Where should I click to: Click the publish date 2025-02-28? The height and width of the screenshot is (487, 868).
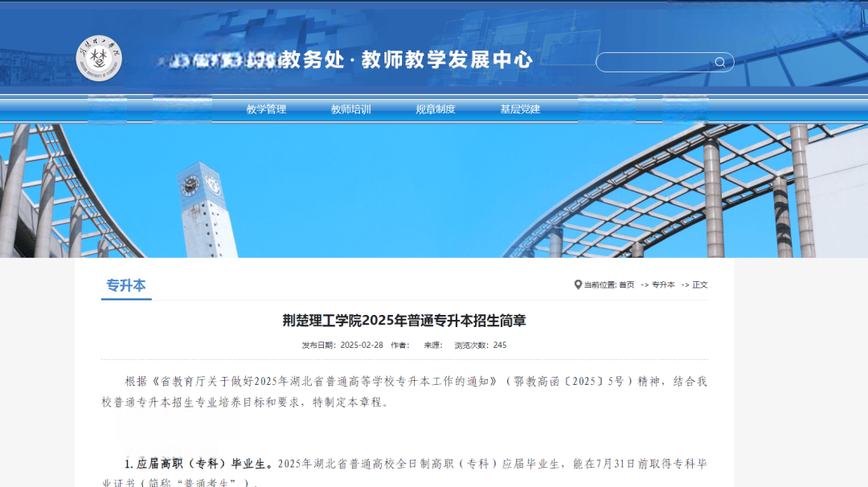coord(362,345)
